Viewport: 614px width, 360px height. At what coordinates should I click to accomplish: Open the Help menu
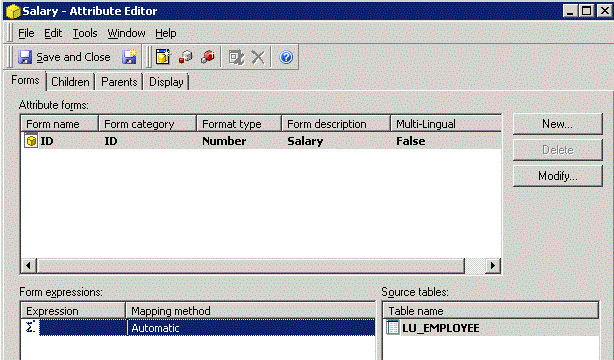point(166,33)
